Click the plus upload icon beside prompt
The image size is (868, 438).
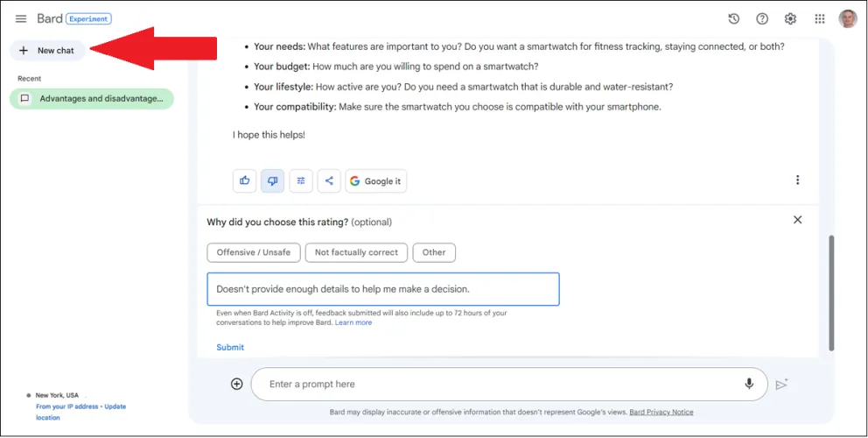click(x=237, y=384)
